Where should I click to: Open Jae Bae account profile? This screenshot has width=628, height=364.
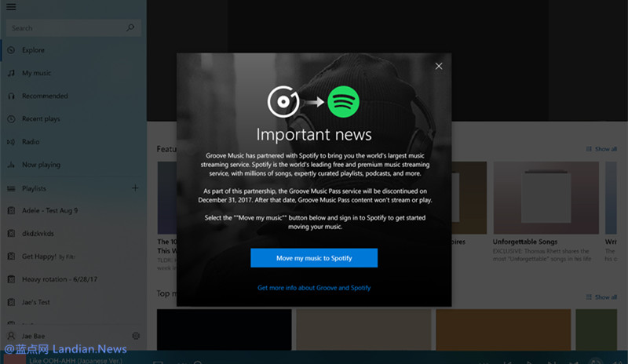31,336
